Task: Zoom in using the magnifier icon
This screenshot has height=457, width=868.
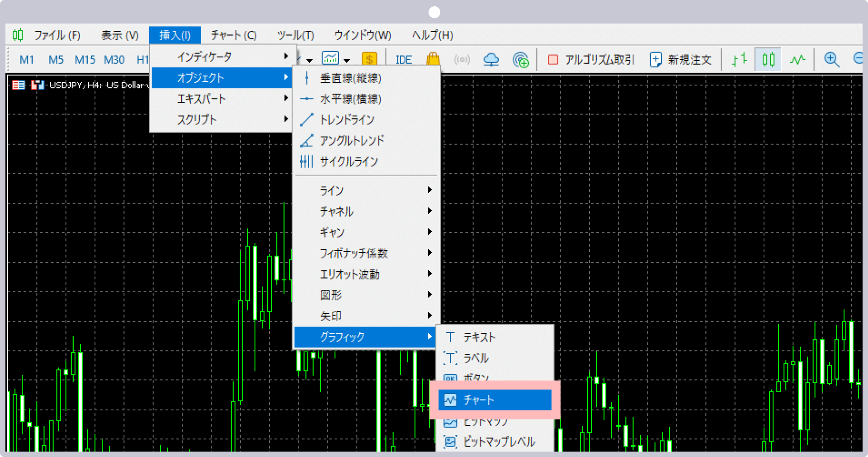Action: tap(832, 59)
